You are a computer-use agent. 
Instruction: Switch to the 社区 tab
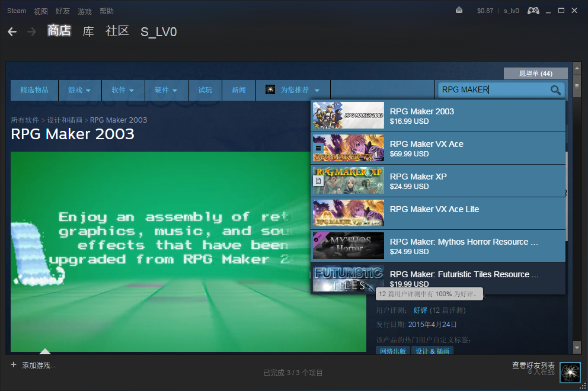(x=117, y=31)
